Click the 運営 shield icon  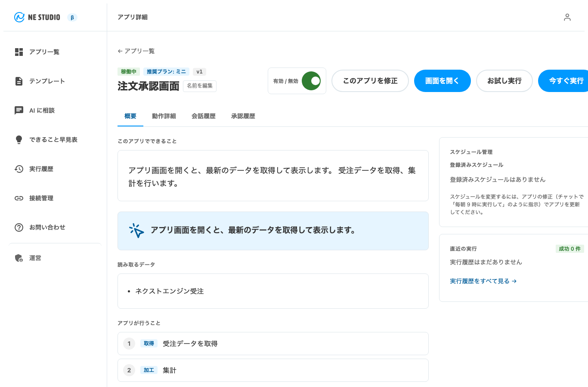pos(19,258)
